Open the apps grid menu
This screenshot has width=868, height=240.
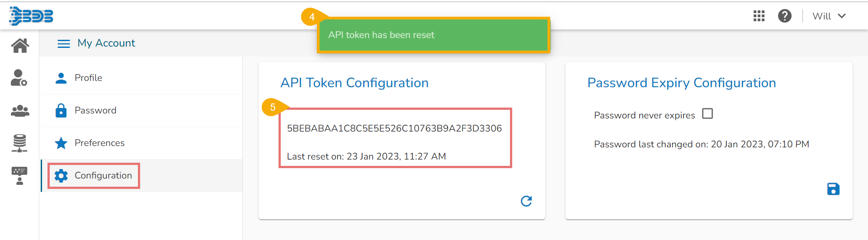[759, 16]
